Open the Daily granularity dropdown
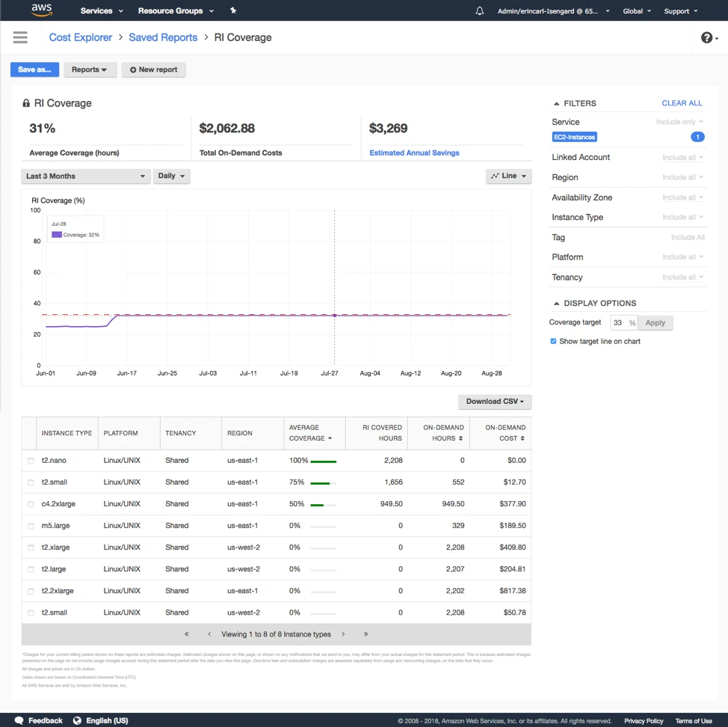The width and height of the screenshot is (728, 727). 171,176
